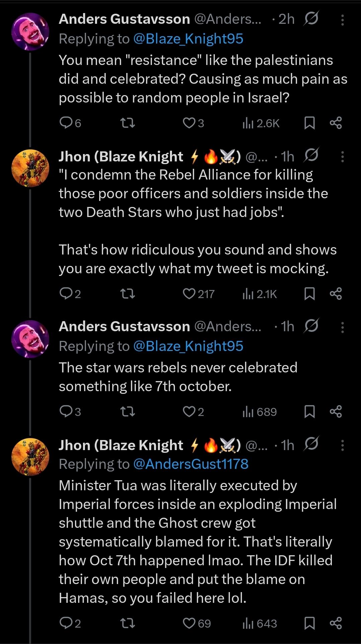
Task: Open more options on first Anders tweet
Action: [342, 20]
